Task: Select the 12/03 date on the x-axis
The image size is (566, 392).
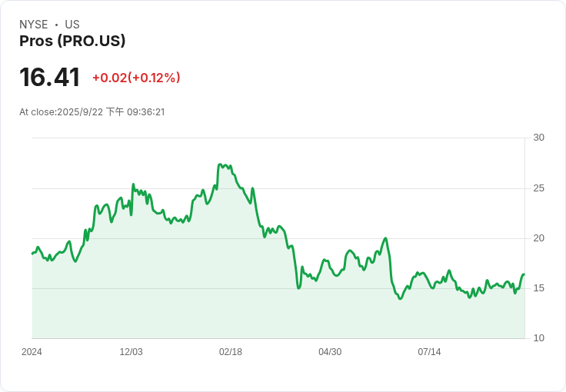Action: tap(131, 352)
